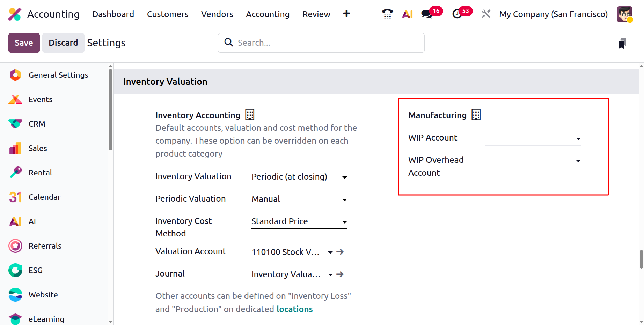Click the Discard button
Image resolution: width=644 pixels, height=325 pixels.
[x=63, y=43]
